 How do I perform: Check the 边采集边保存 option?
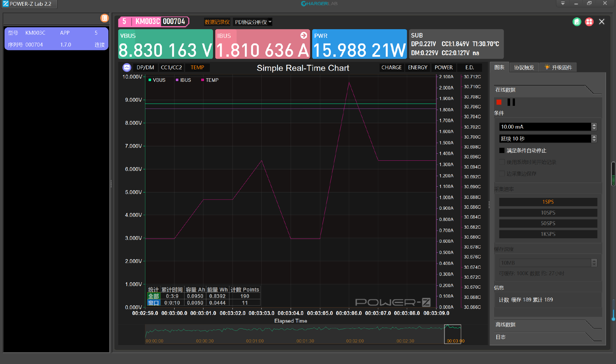(x=502, y=174)
